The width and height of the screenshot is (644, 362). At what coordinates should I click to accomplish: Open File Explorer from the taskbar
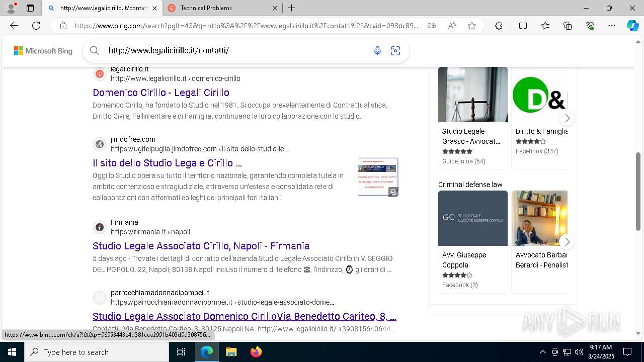tap(231, 352)
